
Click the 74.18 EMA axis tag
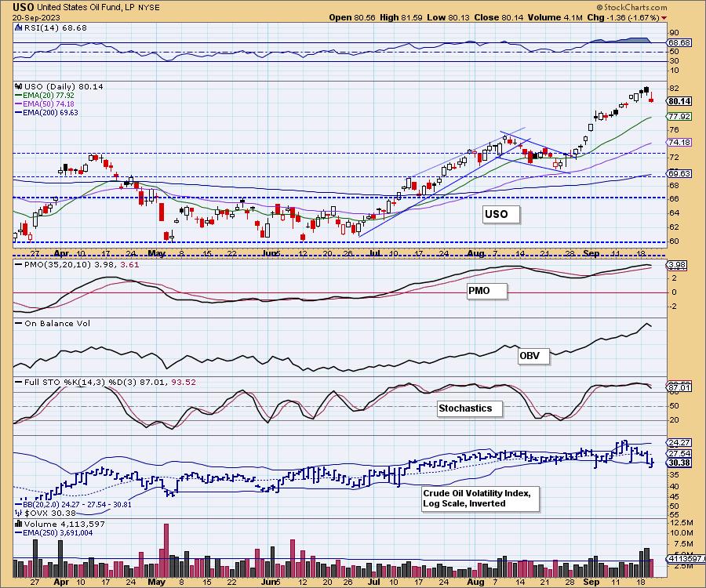679,142
